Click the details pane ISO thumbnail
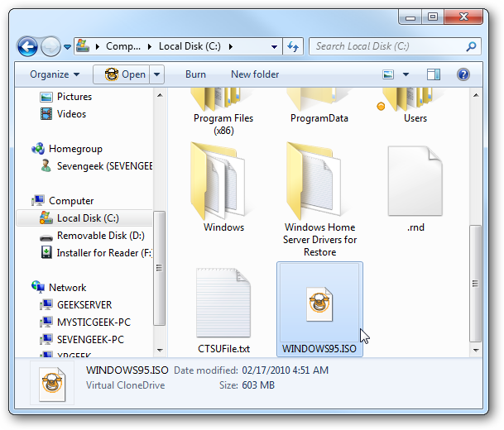 (x=52, y=383)
